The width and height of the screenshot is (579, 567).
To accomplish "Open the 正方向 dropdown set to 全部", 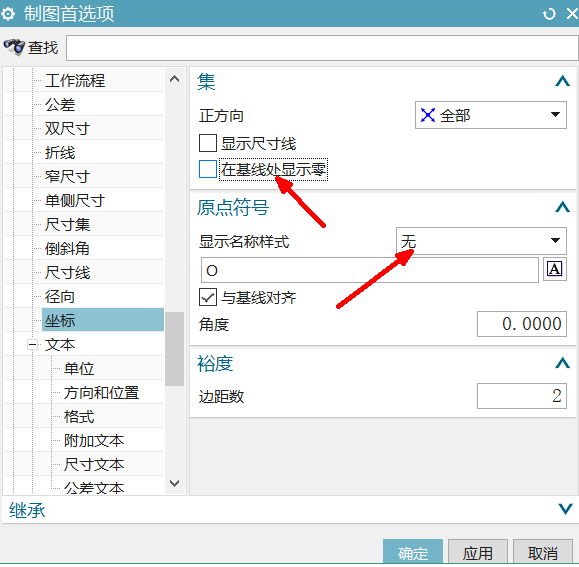I will (490, 115).
